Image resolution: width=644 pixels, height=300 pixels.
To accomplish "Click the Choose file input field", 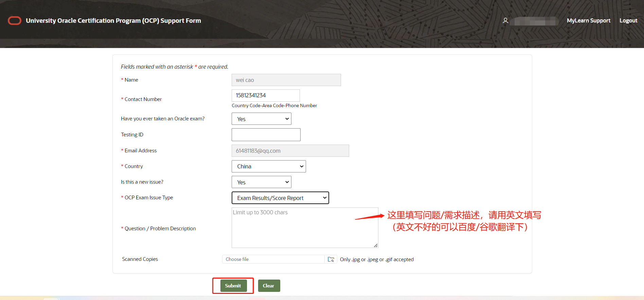I will pyautogui.click(x=273, y=259).
